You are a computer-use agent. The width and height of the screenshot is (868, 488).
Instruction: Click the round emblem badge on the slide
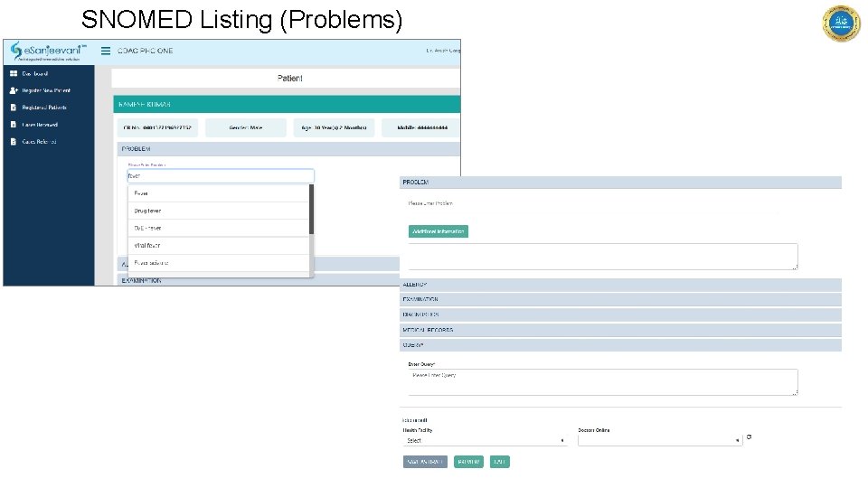(841, 23)
